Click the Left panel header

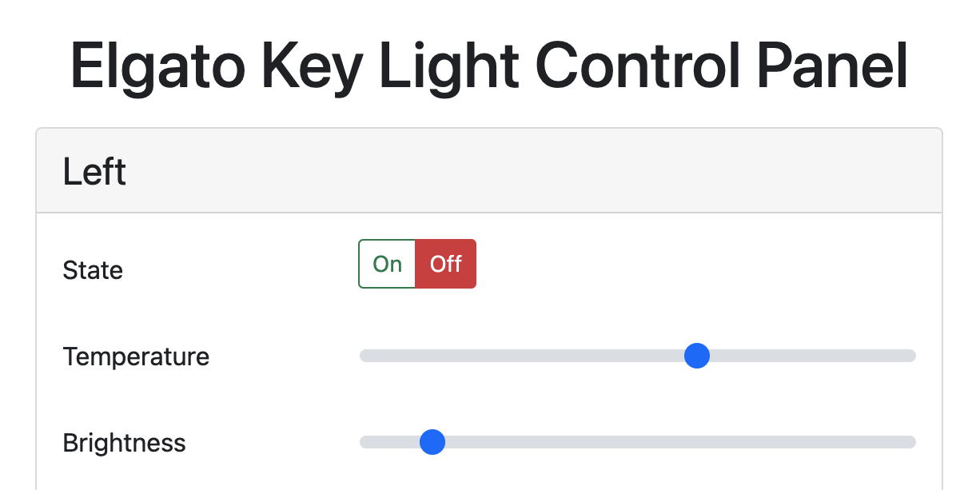[x=489, y=170]
